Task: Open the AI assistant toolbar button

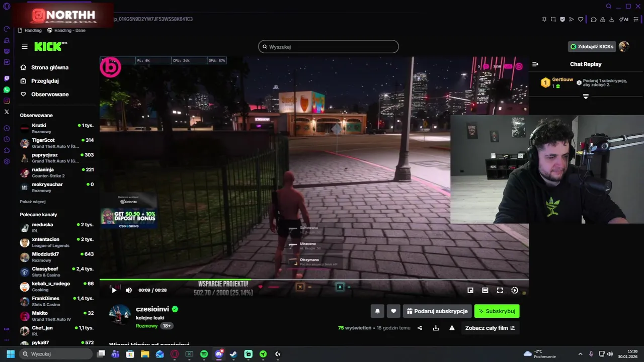Action: pyautogui.click(x=624, y=19)
